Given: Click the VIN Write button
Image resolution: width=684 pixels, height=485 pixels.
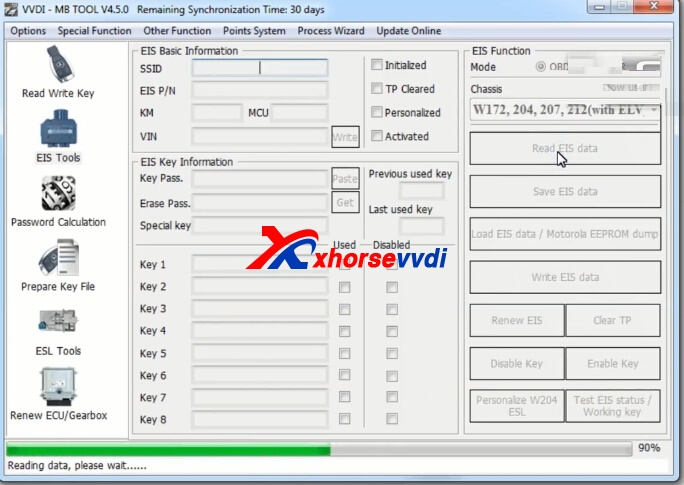Looking at the screenshot, I should 345,137.
